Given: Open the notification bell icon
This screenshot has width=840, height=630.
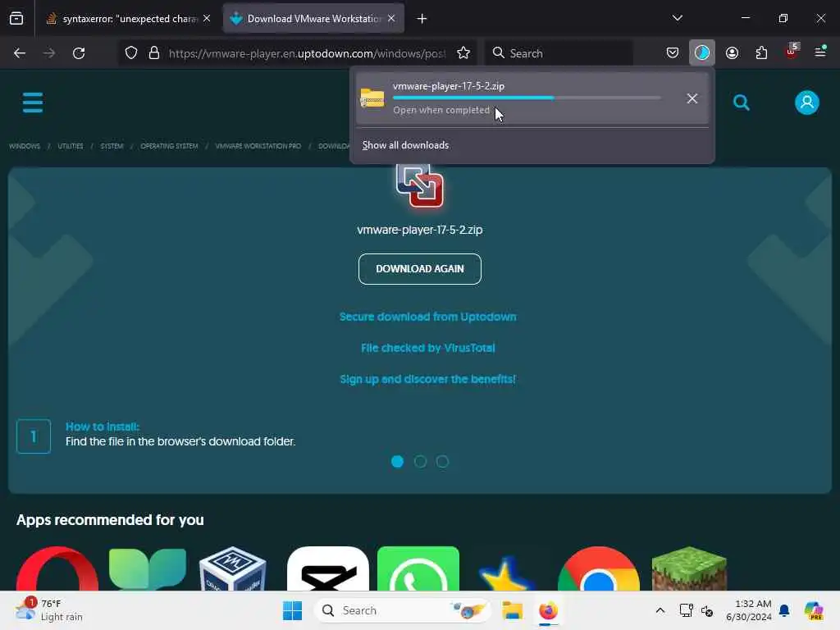Looking at the screenshot, I should 784,610.
